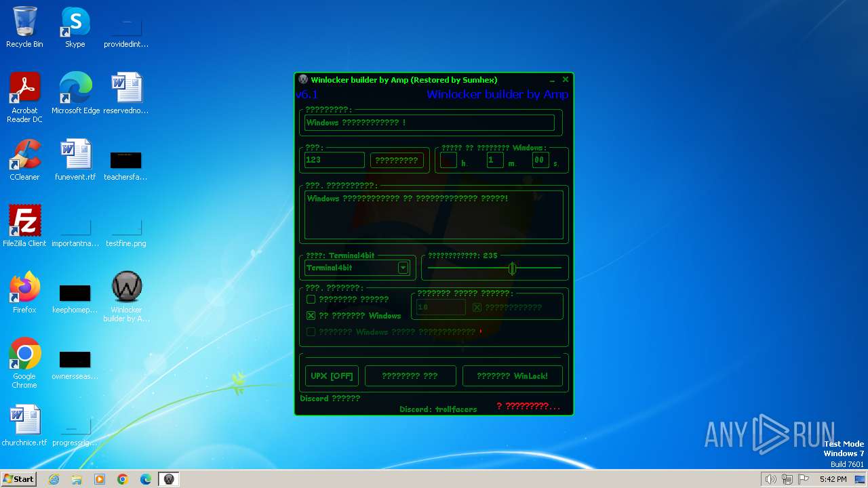
Task: Click the Show desktop button
Action: pos(861,479)
